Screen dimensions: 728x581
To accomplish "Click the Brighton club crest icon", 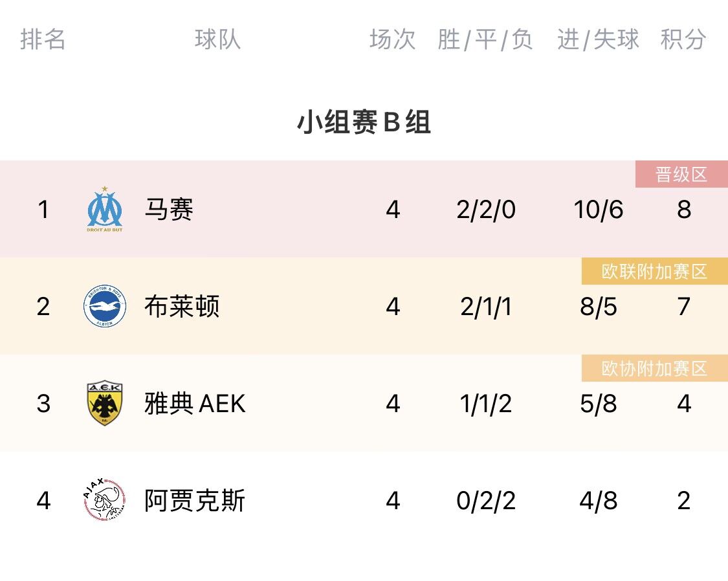I will [x=105, y=307].
